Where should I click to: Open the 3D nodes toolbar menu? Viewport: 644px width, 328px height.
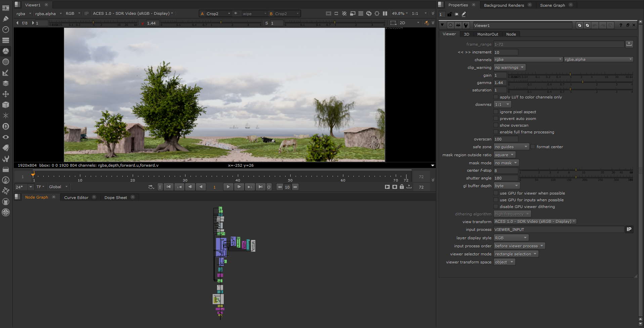click(6, 105)
